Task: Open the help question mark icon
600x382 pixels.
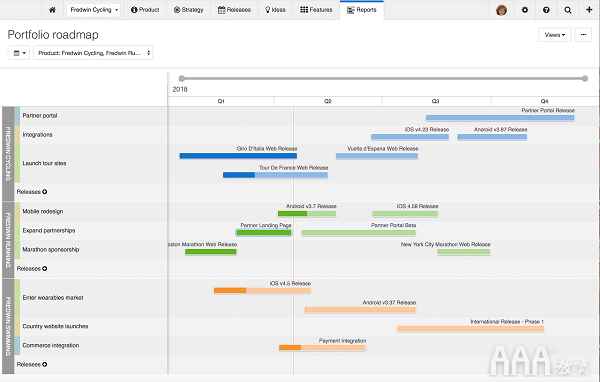Action: click(x=546, y=10)
